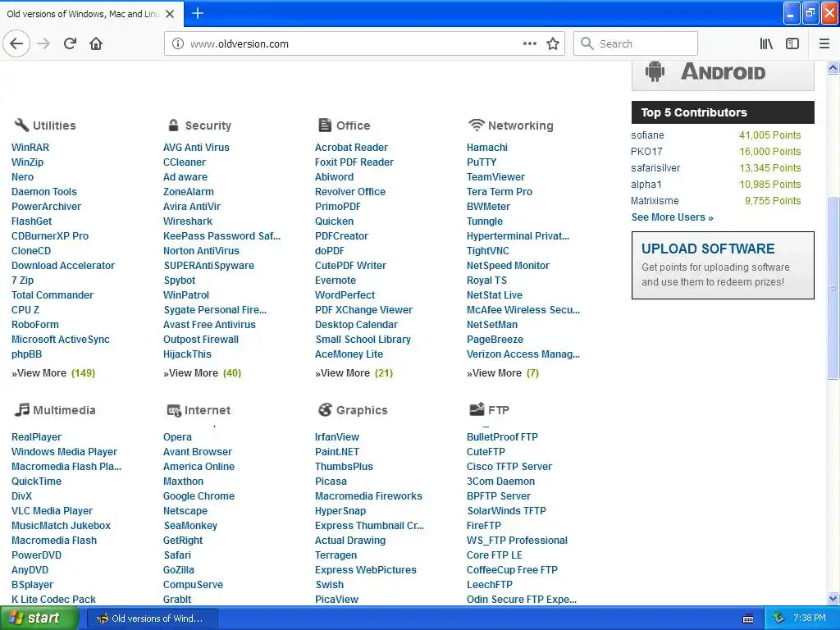
Task: Open the Evernote link
Action: pyautogui.click(x=336, y=281)
